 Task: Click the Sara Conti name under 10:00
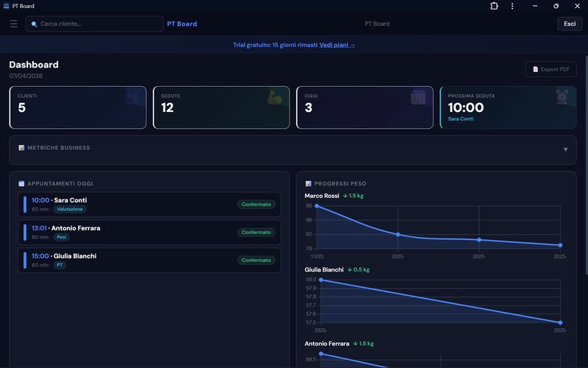(71, 200)
